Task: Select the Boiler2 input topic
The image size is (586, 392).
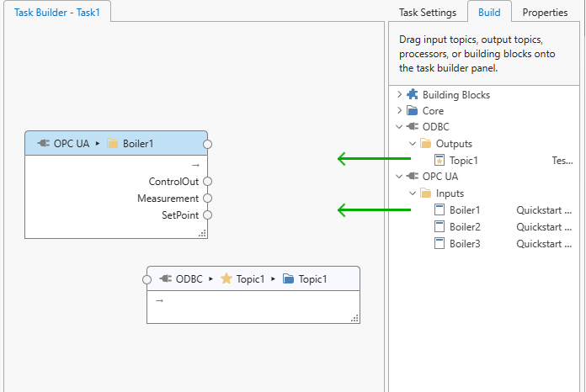Action: pyautogui.click(x=465, y=226)
